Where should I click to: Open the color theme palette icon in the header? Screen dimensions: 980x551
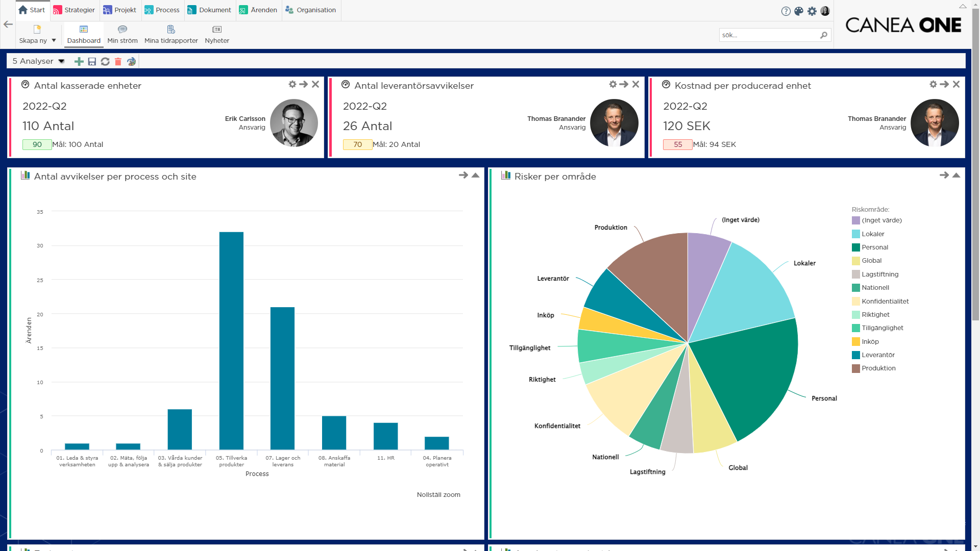[x=799, y=11]
